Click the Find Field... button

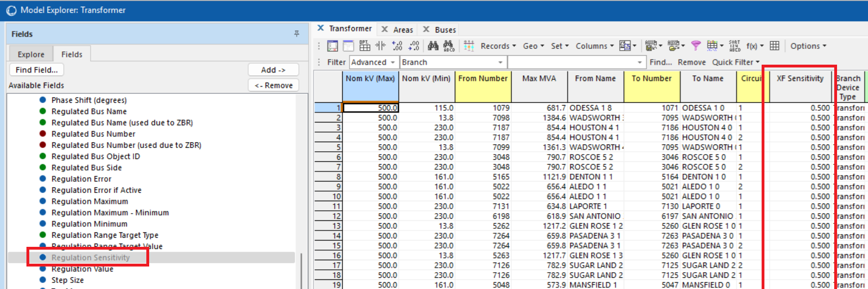tap(37, 70)
